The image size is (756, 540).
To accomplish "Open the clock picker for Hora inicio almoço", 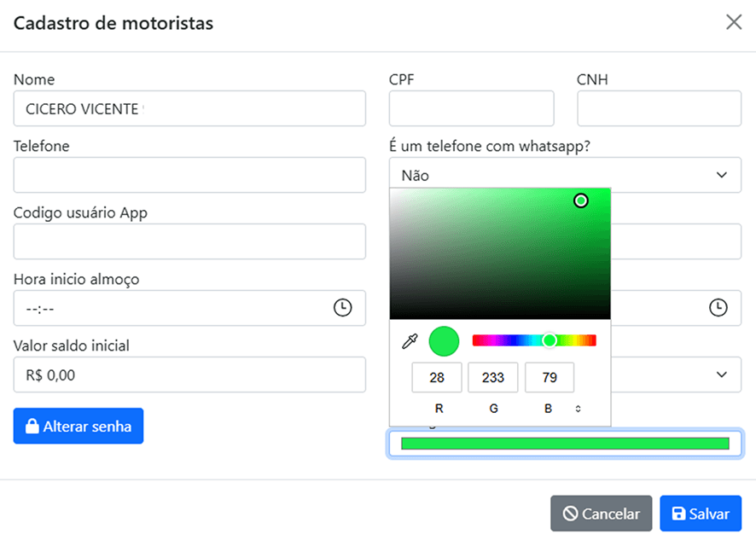I will pos(344,308).
